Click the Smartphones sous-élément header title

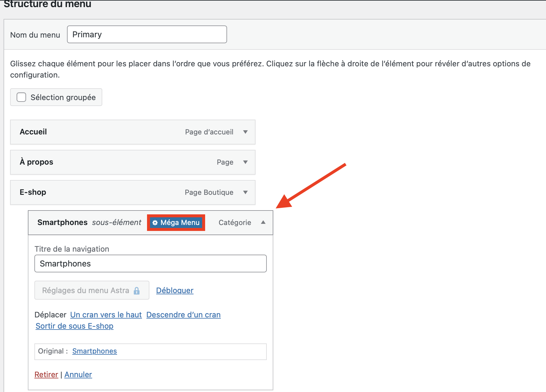(x=63, y=223)
